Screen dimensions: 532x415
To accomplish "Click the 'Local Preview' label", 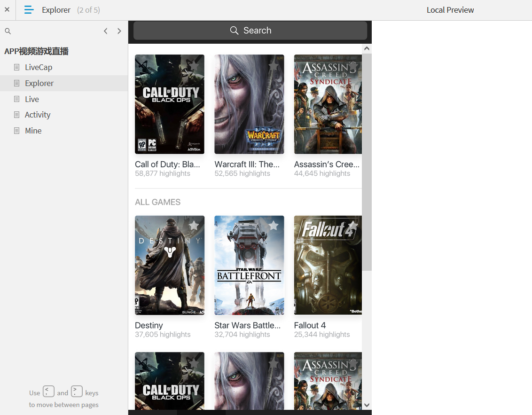I will pyautogui.click(x=450, y=10).
